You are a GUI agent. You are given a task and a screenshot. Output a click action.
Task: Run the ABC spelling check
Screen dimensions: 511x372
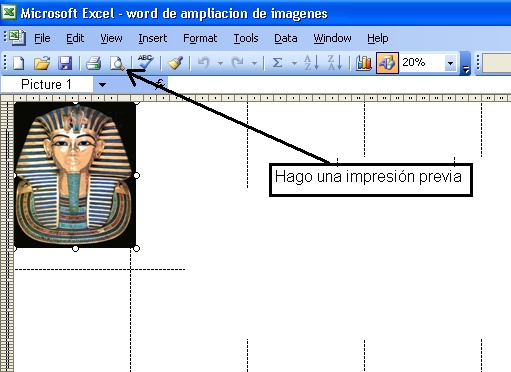click(145, 62)
